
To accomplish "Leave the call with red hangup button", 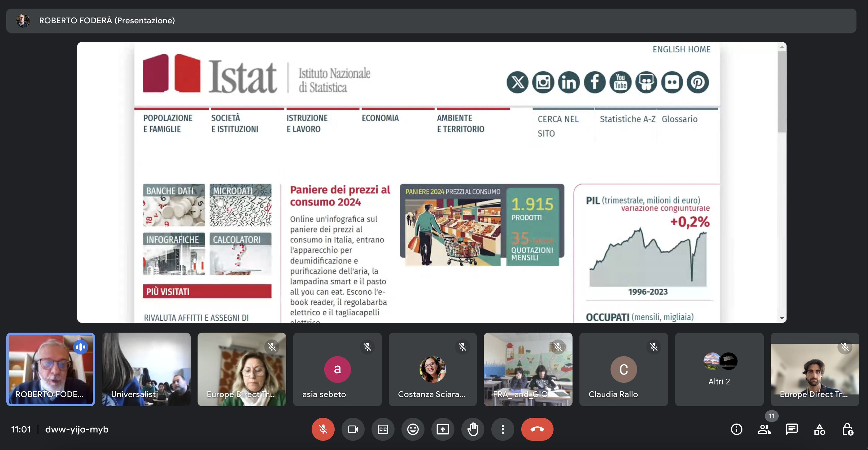I will (537, 429).
